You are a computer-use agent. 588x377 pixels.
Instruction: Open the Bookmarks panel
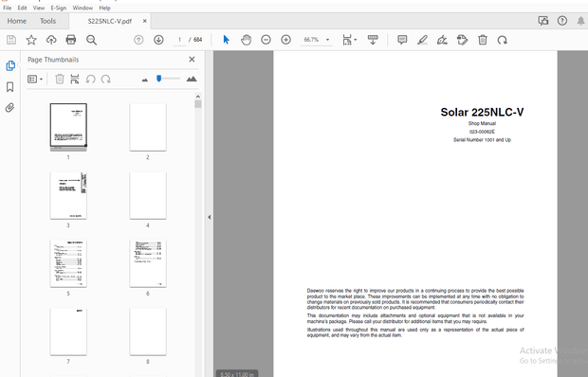tap(10, 87)
